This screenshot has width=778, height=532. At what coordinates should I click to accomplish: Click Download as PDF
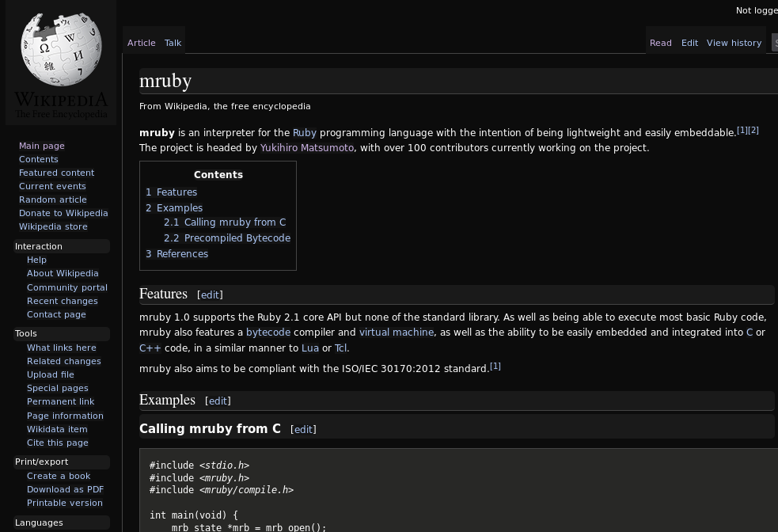(65, 489)
